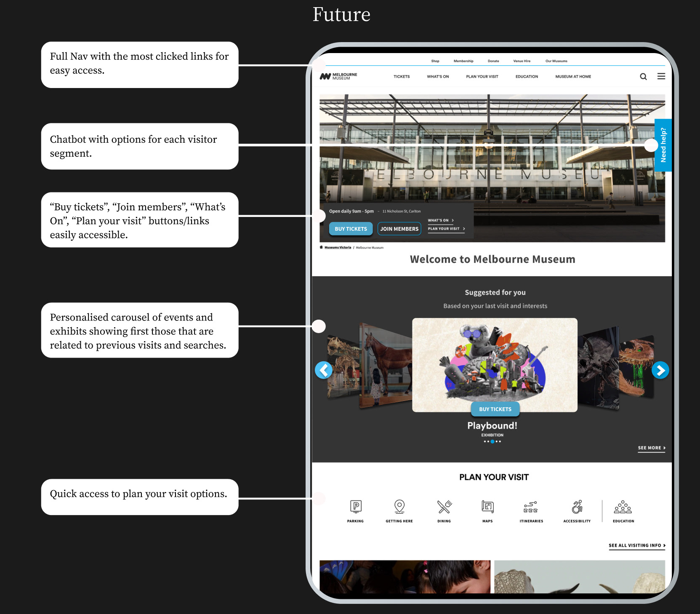Click the See More link

(652, 448)
